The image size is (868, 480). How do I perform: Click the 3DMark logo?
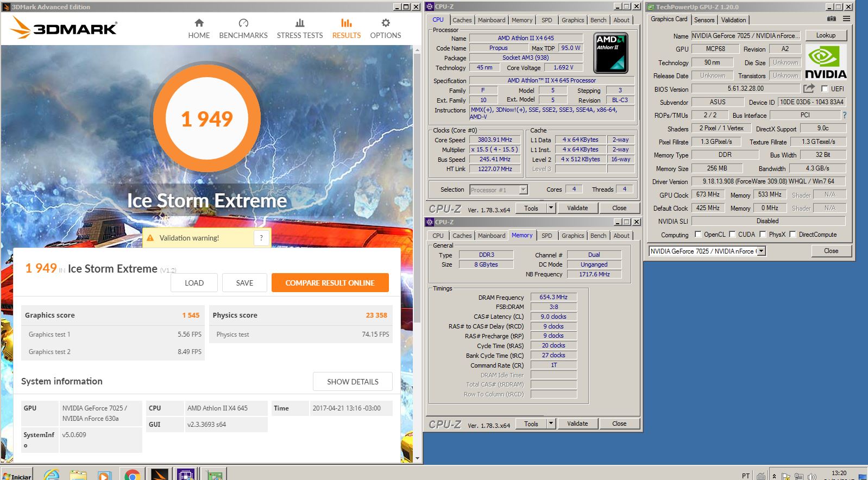[64, 28]
